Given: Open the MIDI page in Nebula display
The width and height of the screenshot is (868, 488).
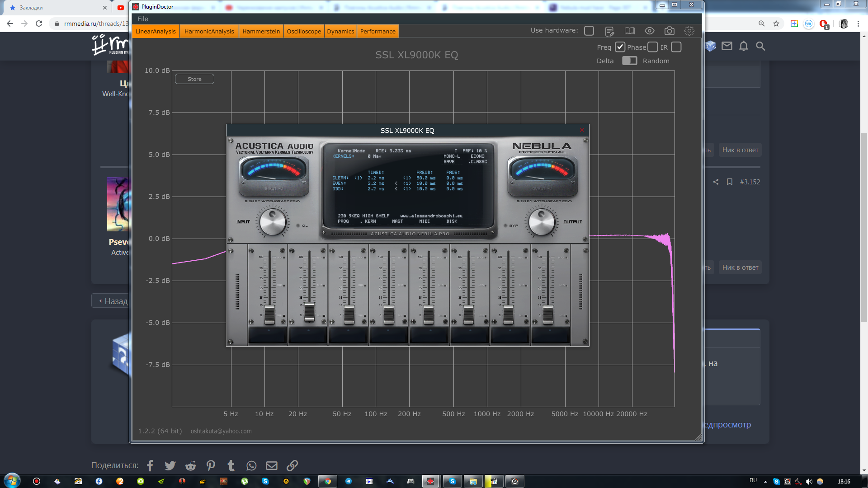Looking at the screenshot, I should point(425,221).
